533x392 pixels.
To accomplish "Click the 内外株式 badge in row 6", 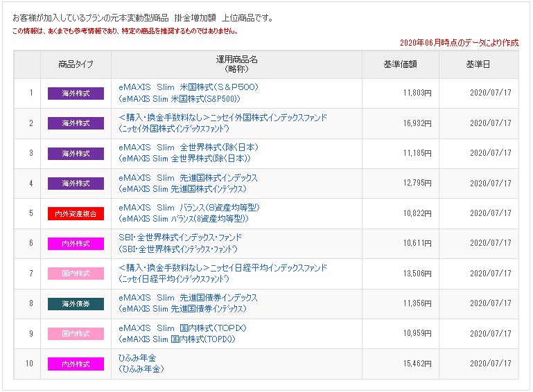I will 76,244.
